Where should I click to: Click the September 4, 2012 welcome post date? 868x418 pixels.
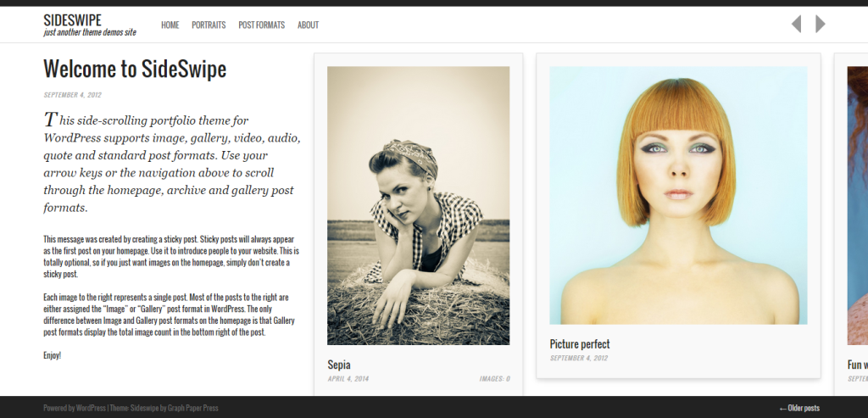(73, 95)
